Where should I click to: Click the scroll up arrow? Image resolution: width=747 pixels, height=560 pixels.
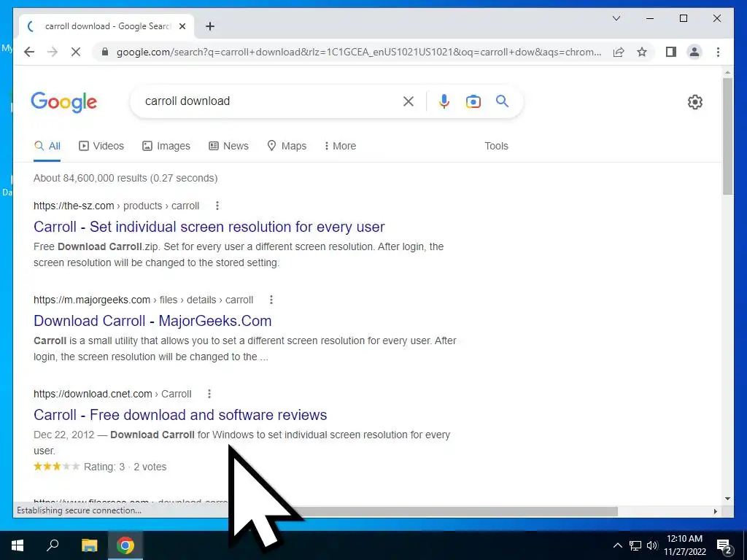pos(727,72)
